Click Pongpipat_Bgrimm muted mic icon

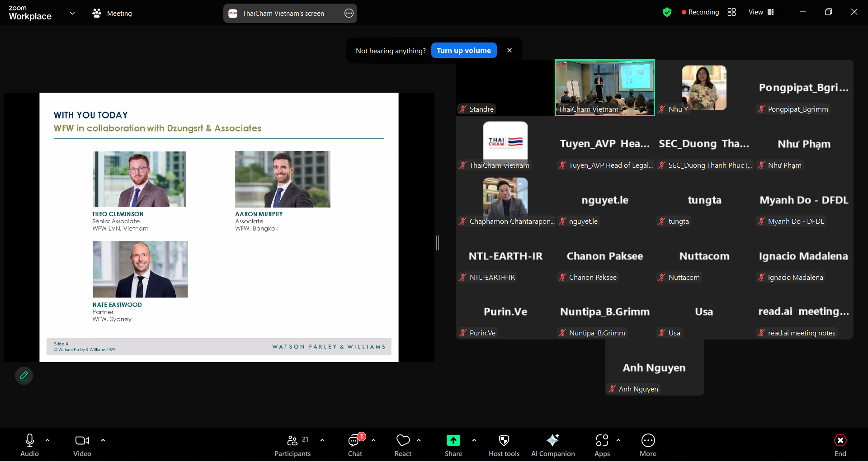pos(761,109)
